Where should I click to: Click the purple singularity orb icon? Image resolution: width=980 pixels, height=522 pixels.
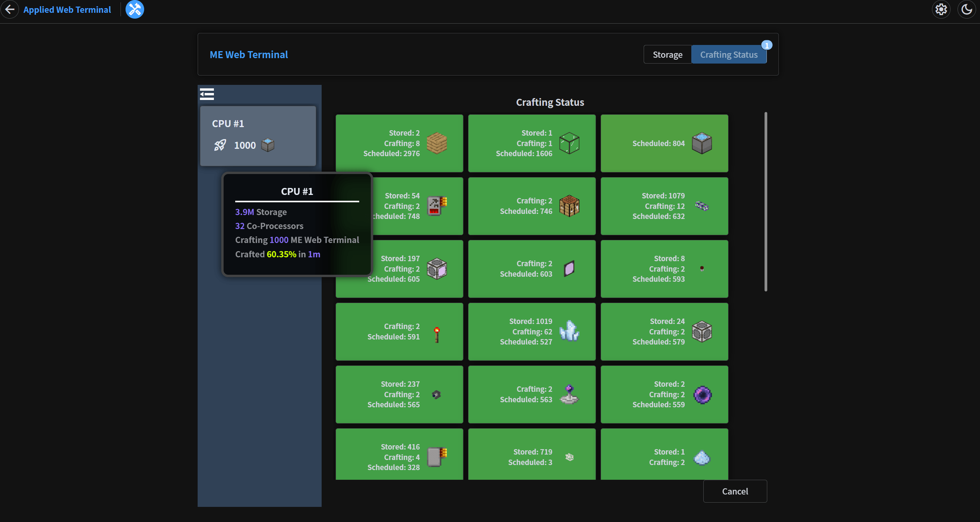pyautogui.click(x=702, y=395)
